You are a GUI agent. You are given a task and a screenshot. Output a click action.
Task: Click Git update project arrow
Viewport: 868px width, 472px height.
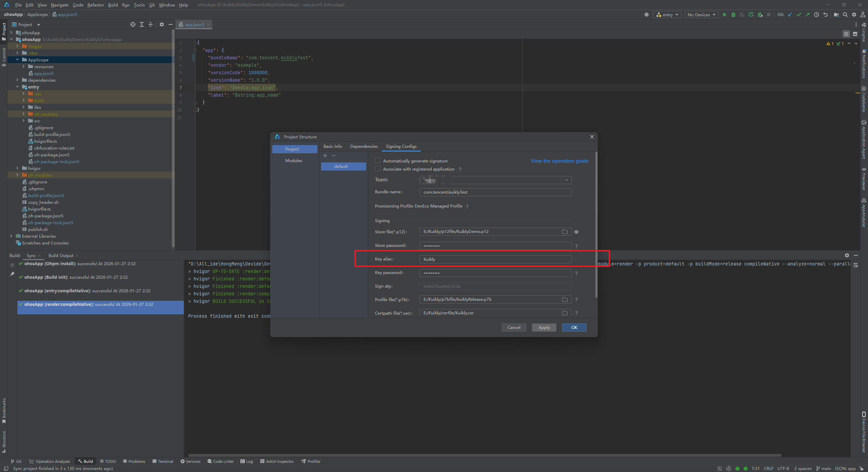(790, 15)
